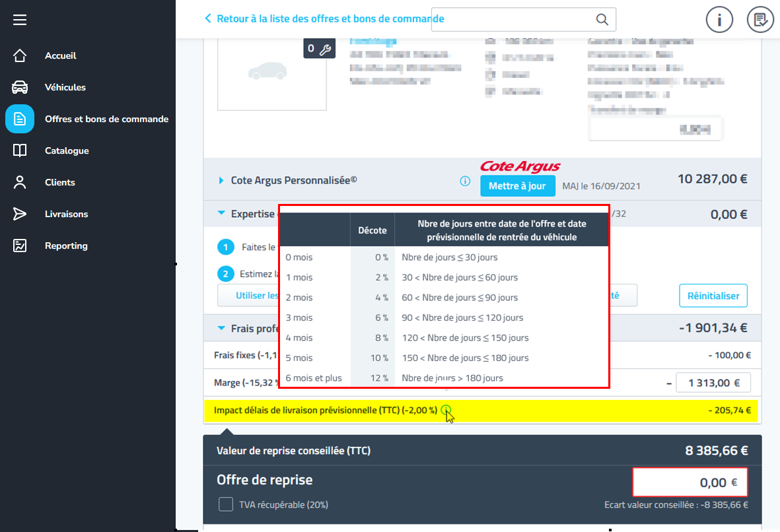Viewport: 780px width, 532px height.
Task: Click the Livraisons paper plane icon
Action: (x=20, y=214)
